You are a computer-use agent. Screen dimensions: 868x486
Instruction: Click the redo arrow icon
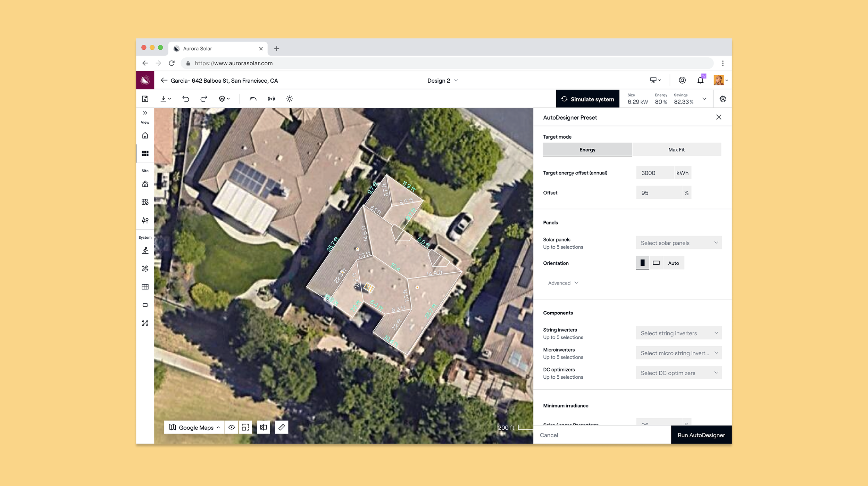(204, 99)
